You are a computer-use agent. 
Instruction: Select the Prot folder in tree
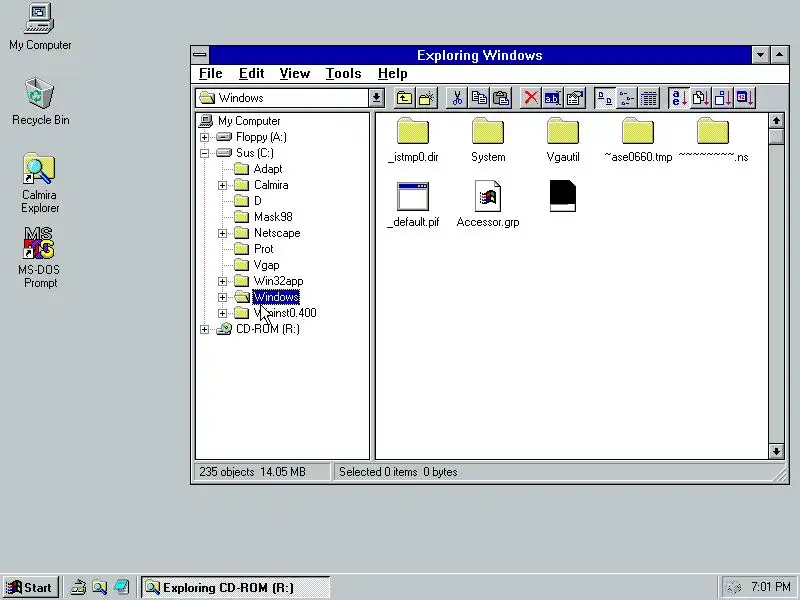[263, 249]
